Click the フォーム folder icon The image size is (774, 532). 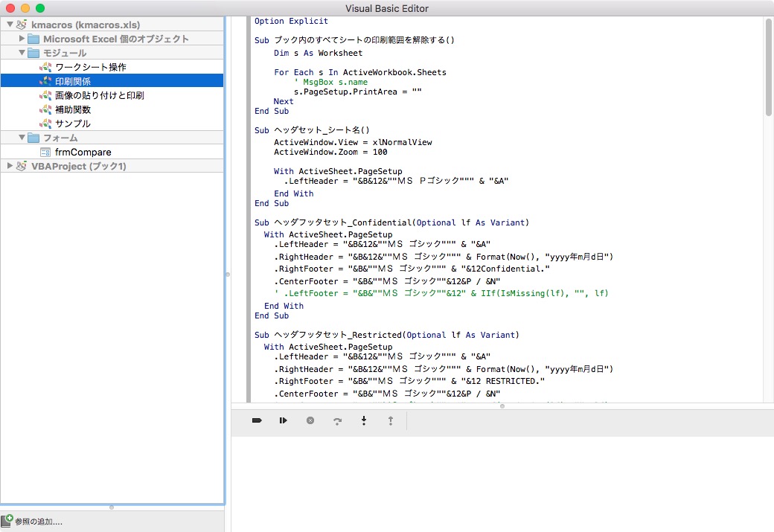(33, 138)
